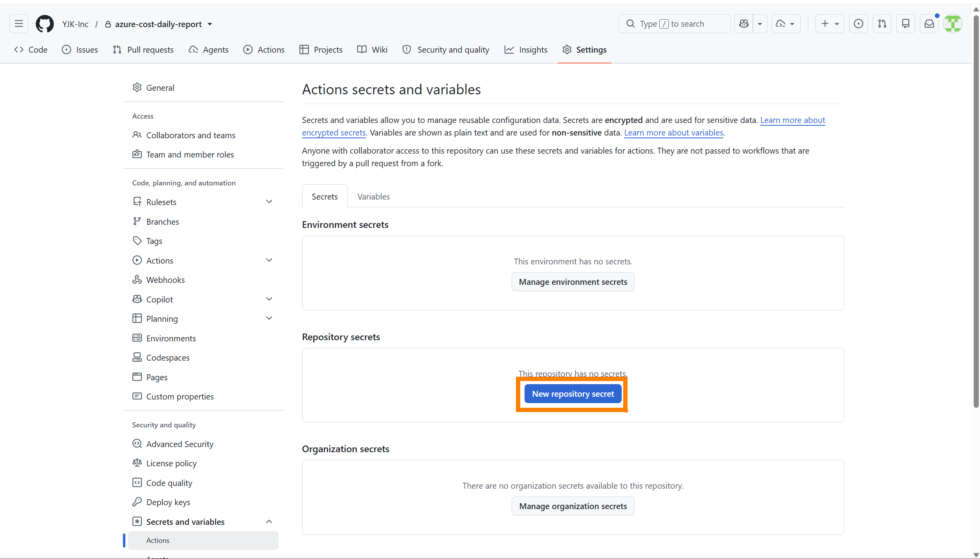Click the search input field
Viewport: 980px width, 559px height.
pos(674,24)
